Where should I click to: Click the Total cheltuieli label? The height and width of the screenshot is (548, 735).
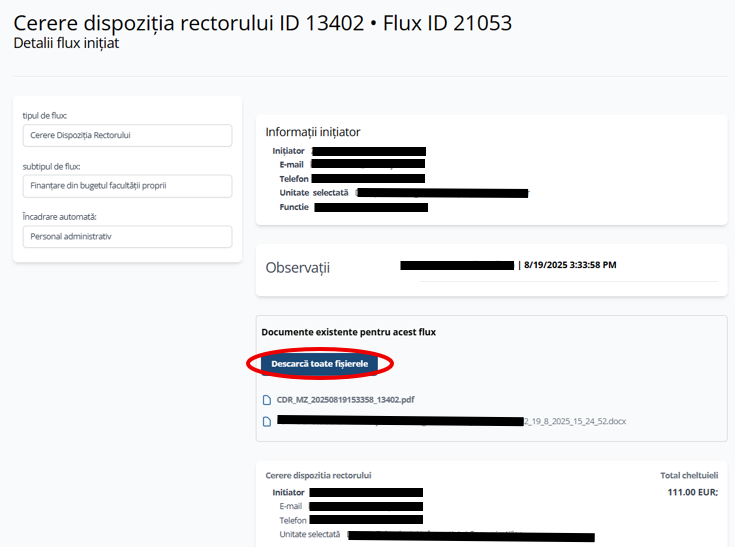click(x=689, y=475)
